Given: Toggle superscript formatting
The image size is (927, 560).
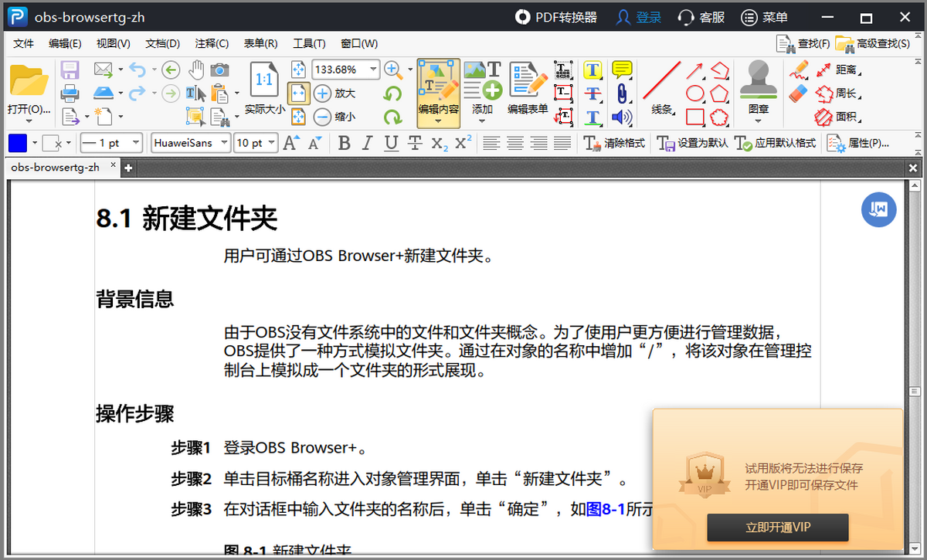Looking at the screenshot, I should click(463, 143).
